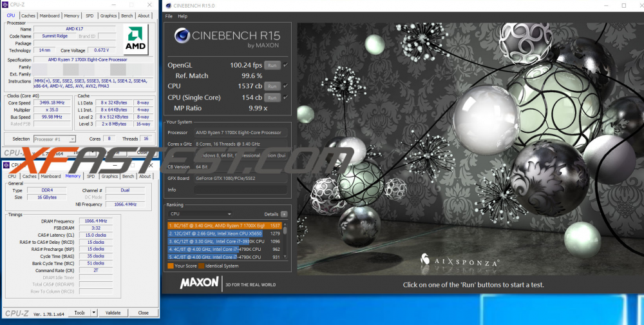Click the Details label in Ranking
This screenshot has width=644, height=325.
click(271, 214)
